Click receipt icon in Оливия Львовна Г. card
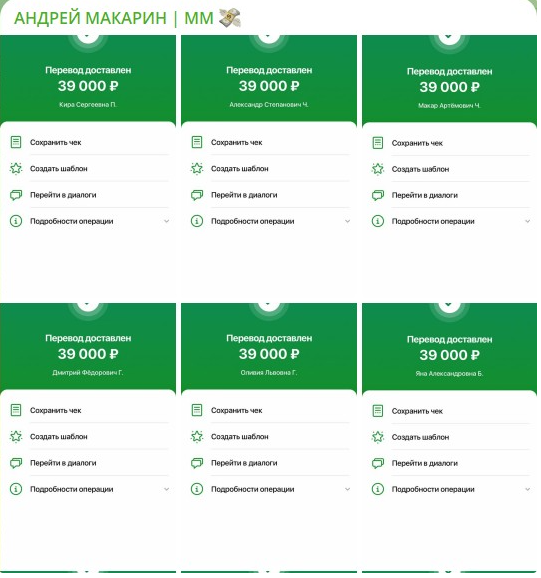The image size is (541, 578). pos(197,410)
